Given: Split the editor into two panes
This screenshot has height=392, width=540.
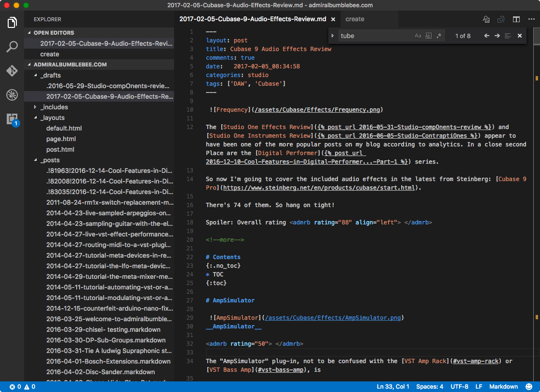Looking at the screenshot, I should 516,19.
